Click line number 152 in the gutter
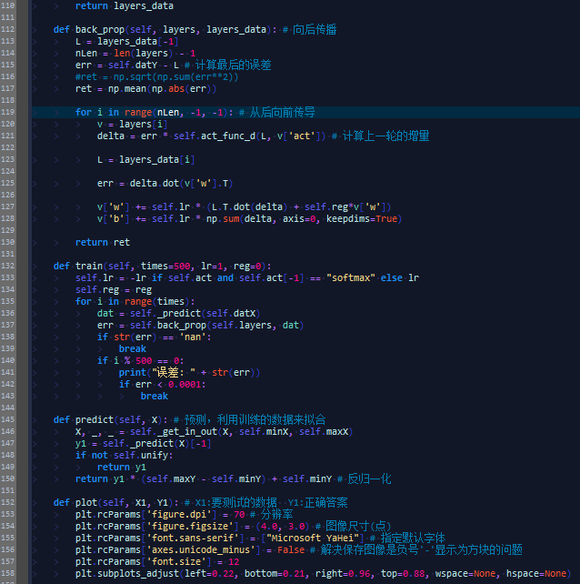The height and width of the screenshot is (584, 580). pyautogui.click(x=8, y=502)
